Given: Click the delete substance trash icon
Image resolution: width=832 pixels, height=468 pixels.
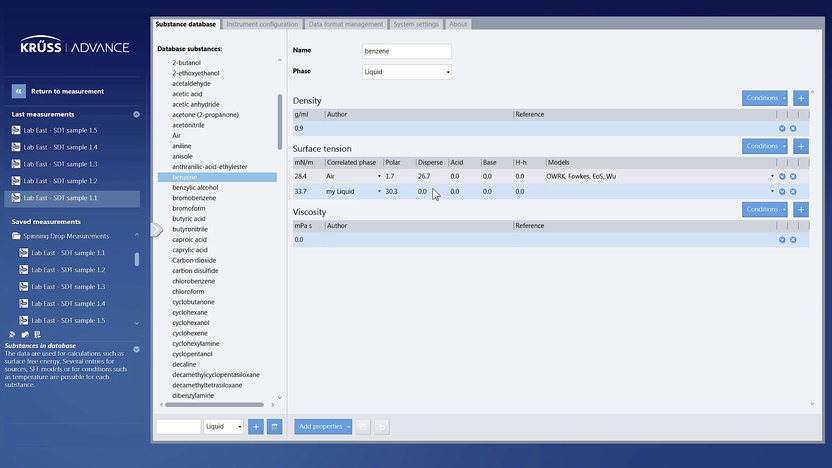Looking at the screenshot, I should coord(274,426).
